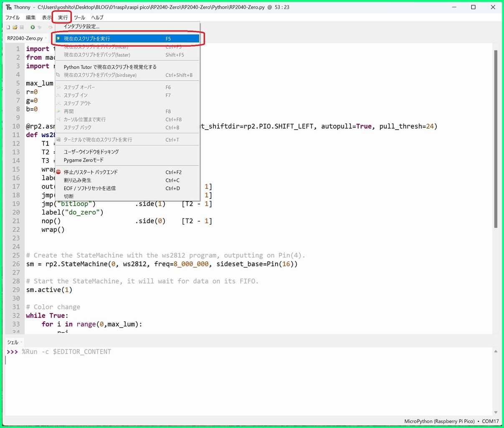This screenshot has width=504, height=428.
Task: Click the sm.active(1) code line
Action: pos(49,290)
